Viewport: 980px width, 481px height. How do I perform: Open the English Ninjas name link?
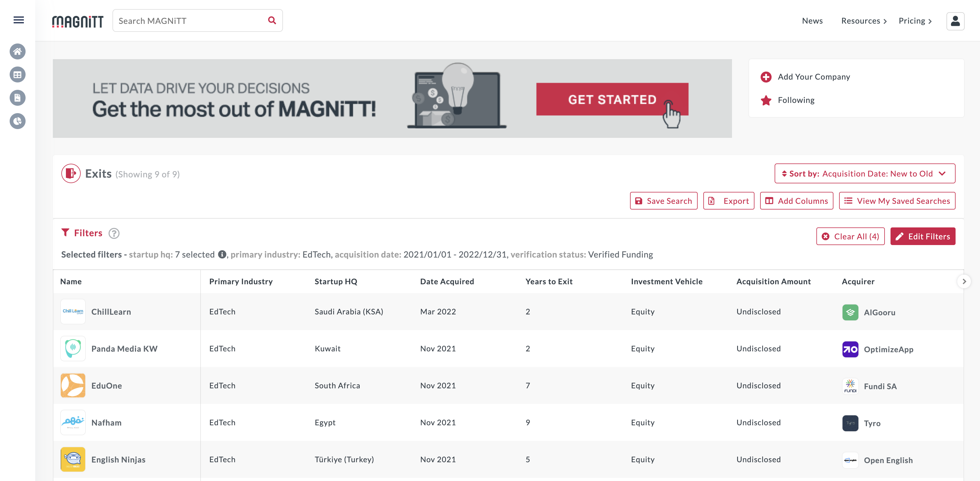coord(118,459)
